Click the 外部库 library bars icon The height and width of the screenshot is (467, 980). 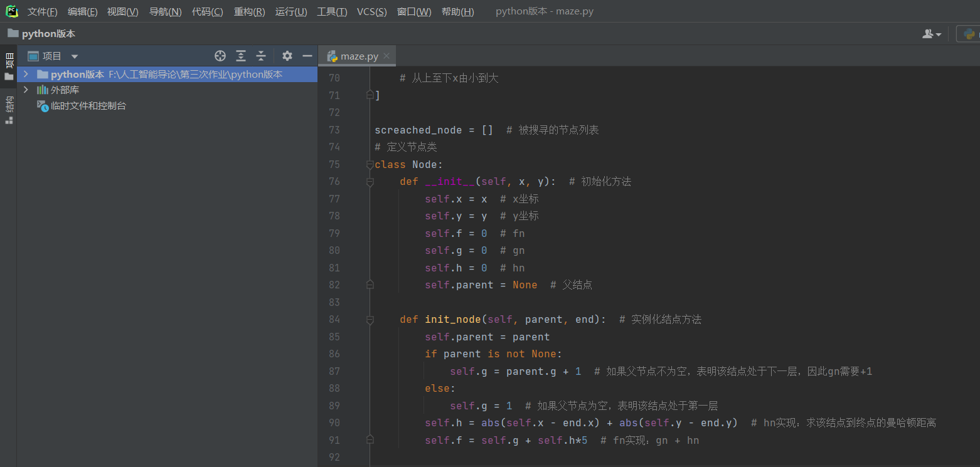point(43,90)
